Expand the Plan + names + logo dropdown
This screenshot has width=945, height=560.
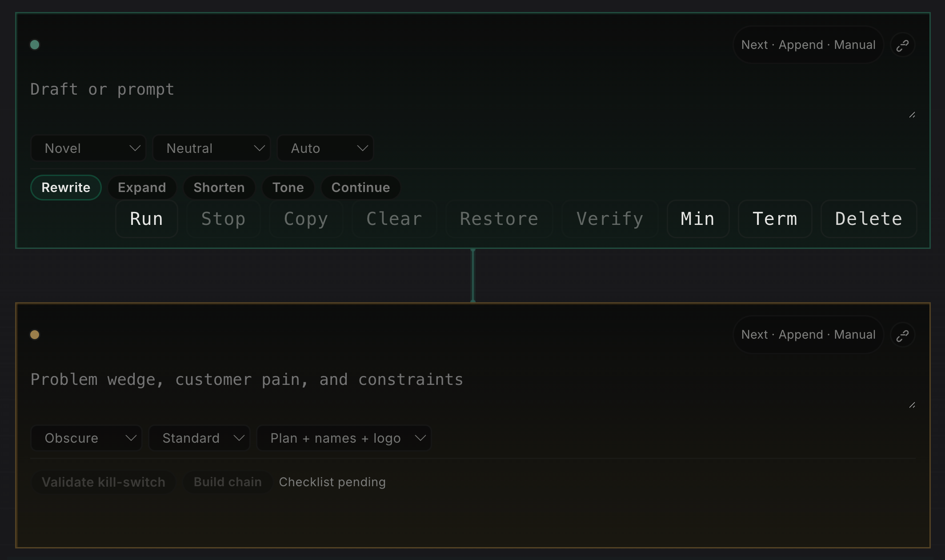point(344,438)
